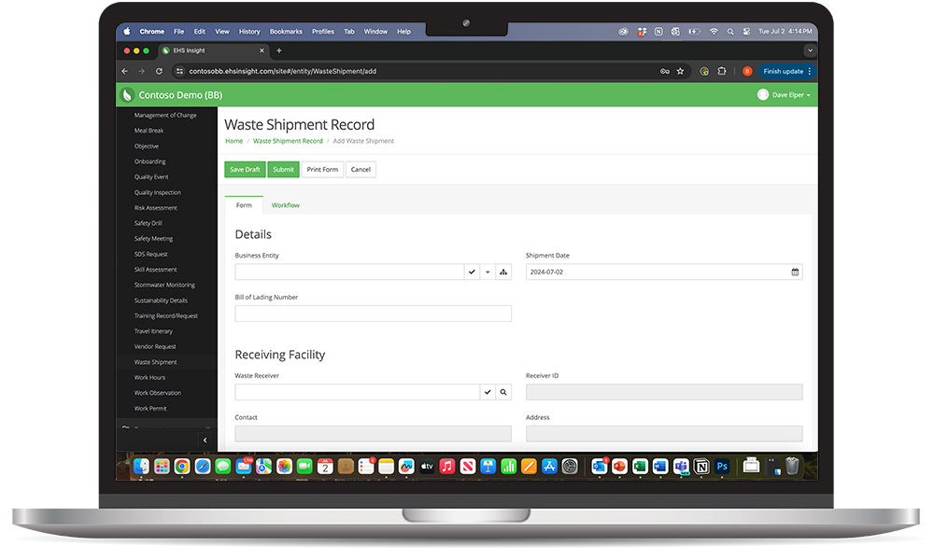Open the Chrome profile avatar
This screenshot has width=934, height=560.
tap(747, 72)
